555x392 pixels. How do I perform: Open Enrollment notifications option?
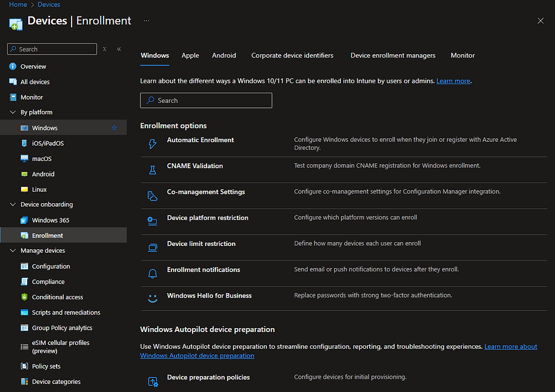[x=204, y=270]
